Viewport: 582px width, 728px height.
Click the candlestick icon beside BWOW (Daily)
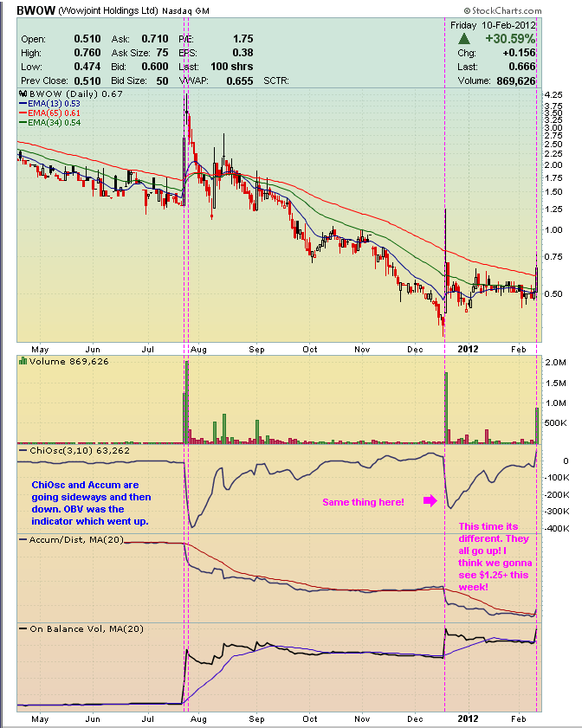point(23,94)
